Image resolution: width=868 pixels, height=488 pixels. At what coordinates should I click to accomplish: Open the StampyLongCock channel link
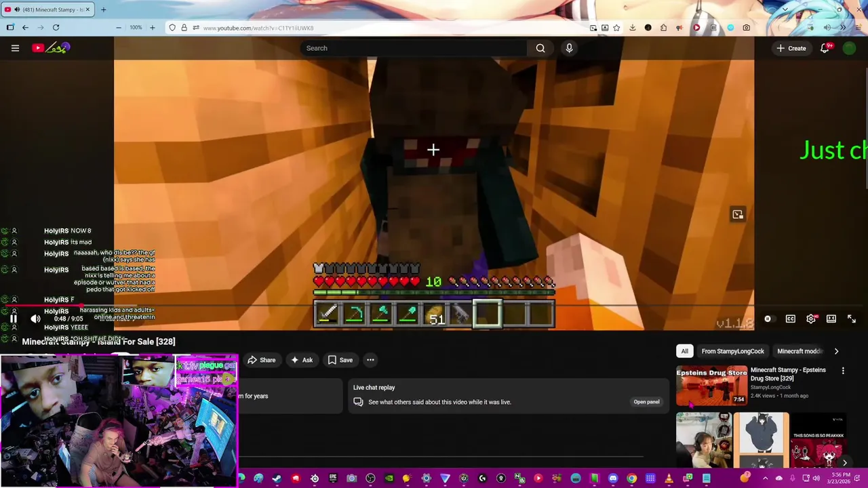pyautogui.click(x=770, y=387)
